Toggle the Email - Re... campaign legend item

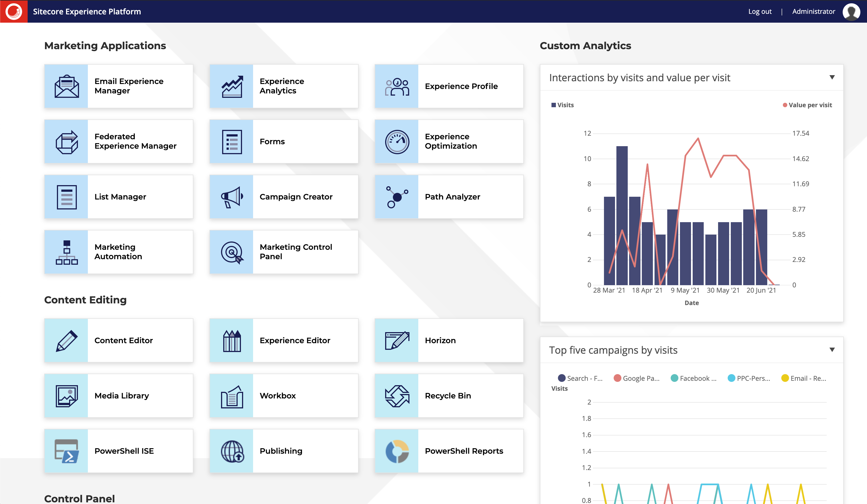(804, 378)
